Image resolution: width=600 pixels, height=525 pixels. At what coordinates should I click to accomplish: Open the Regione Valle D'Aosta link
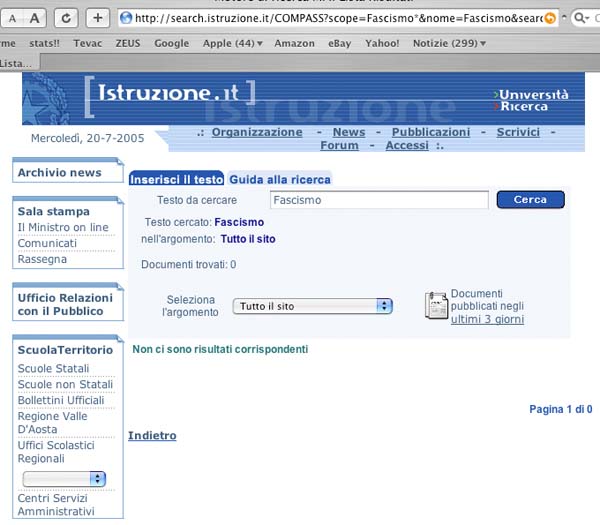pyautogui.click(x=52, y=422)
